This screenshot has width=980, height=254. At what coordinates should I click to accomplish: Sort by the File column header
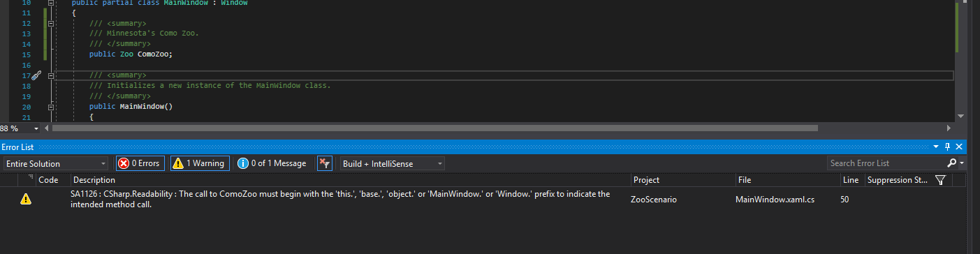(x=787, y=180)
